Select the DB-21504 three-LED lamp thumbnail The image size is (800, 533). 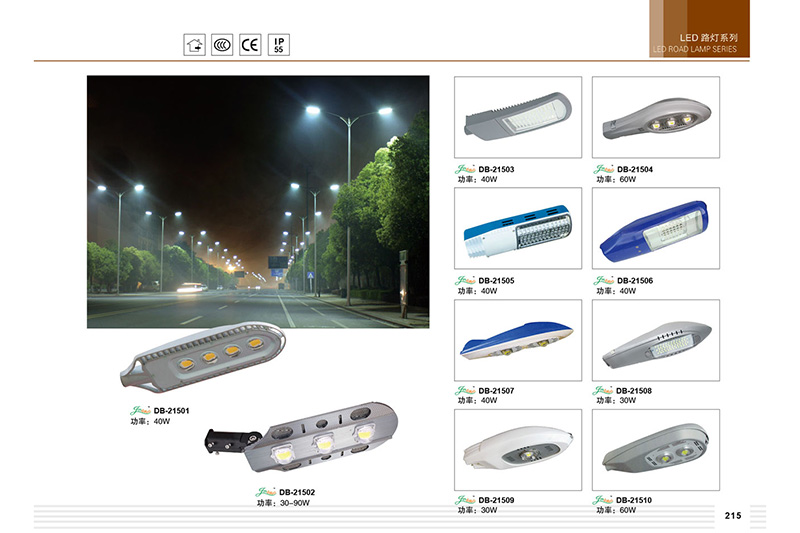click(656, 117)
